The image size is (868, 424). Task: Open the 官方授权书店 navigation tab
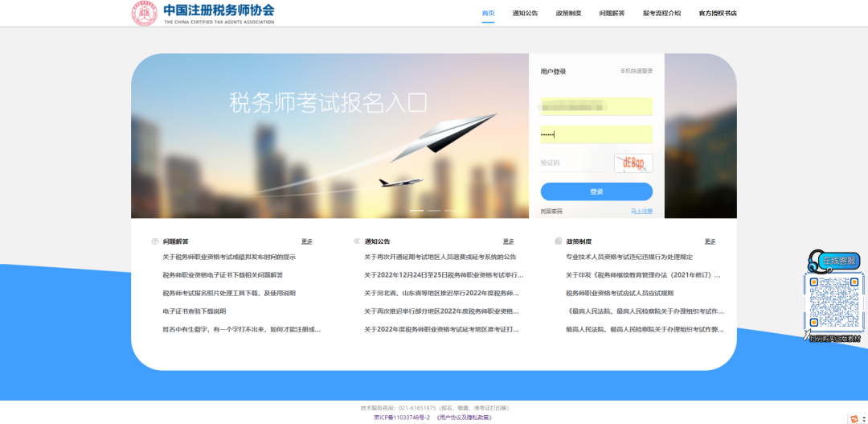pyautogui.click(x=718, y=14)
